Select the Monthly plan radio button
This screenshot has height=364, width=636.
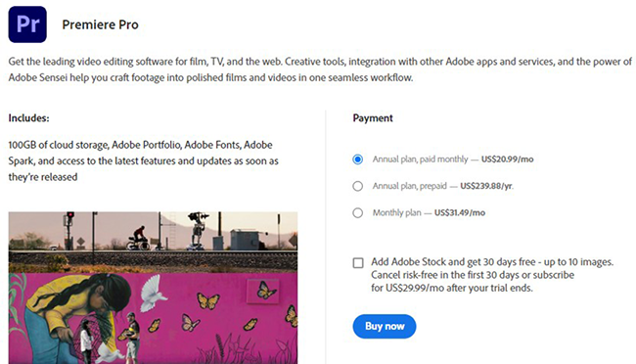pyautogui.click(x=357, y=213)
